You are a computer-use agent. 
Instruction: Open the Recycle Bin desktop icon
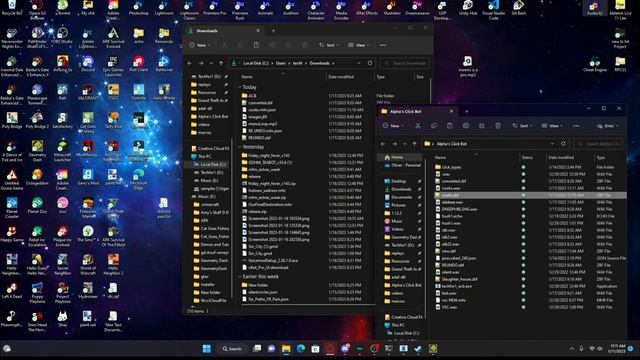pyautogui.click(x=12, y=8)
